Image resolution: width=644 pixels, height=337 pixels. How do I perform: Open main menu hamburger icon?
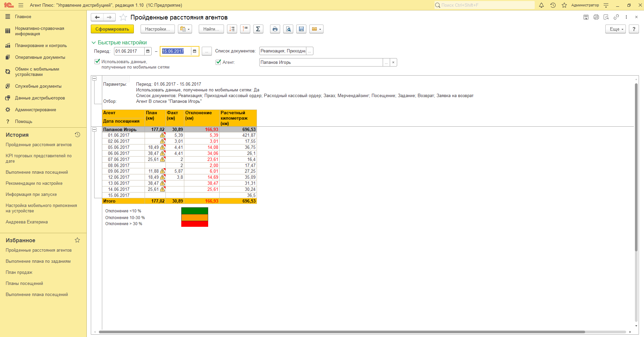(21, 5)
